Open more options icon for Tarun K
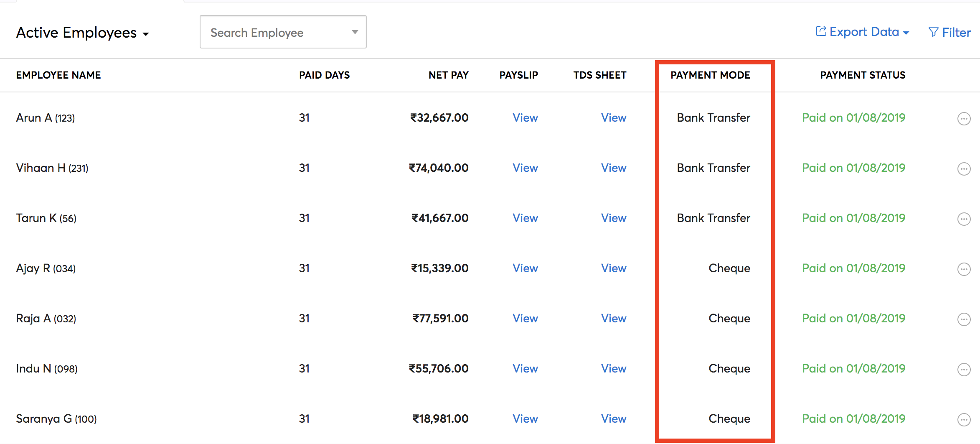The width and height of the screenshot is (980, 444). [x=964, y=219]
